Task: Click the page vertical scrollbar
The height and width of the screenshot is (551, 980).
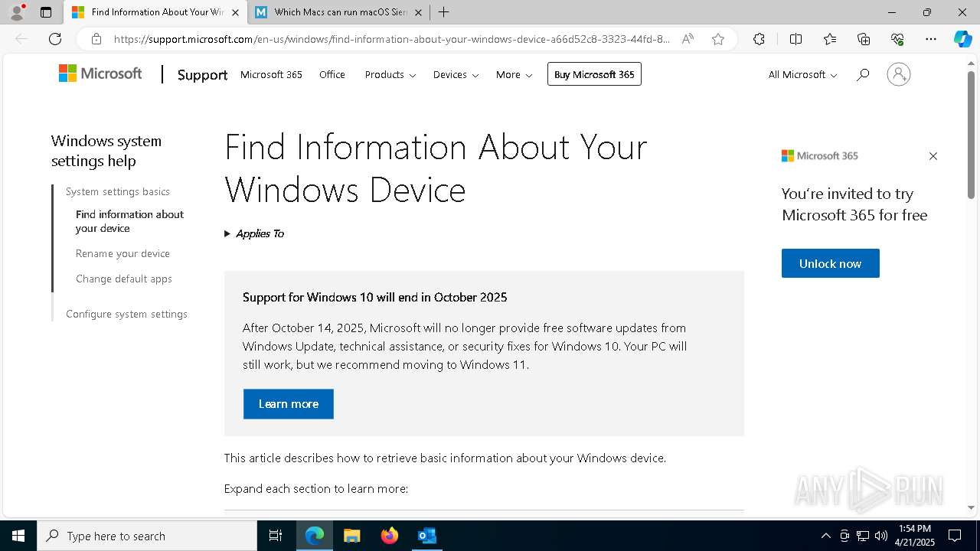Action: tap(971, 134)
